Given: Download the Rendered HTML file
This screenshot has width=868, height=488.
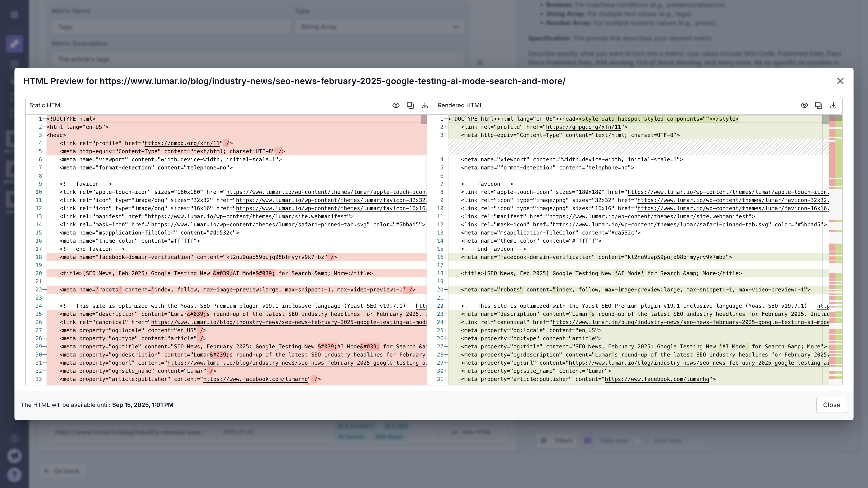Looking at the screenshot, I should [833, 106].
